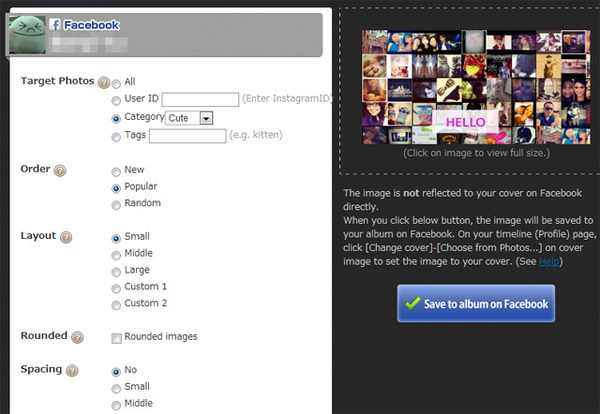Select the All target photos option
600x414 pixels.
pos(117,82)
